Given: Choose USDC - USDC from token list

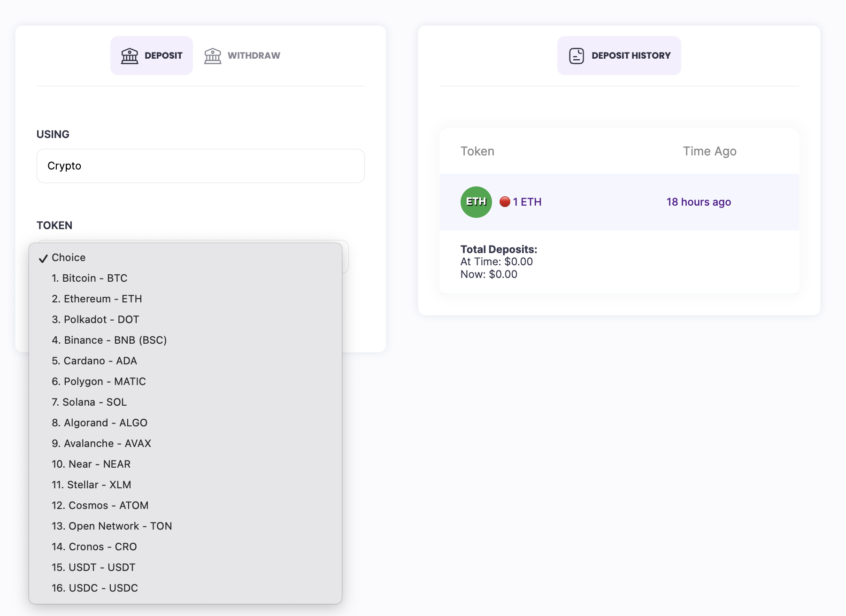Looking at the screenshot, I should point(95,588).
